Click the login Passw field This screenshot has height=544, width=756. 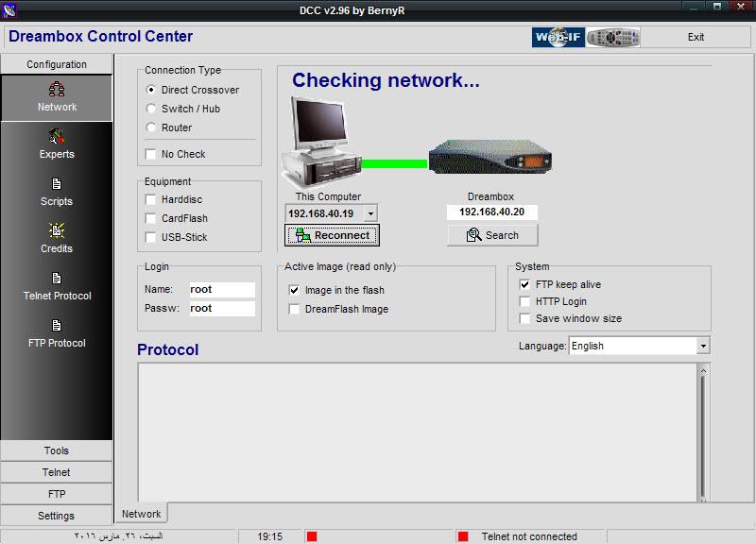coord(222,309)
